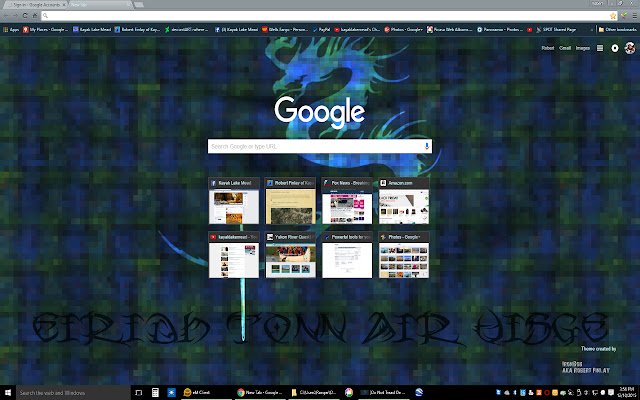Open the Windows Start menu
This screenshot has width=640, height=400.
point(8,393)
